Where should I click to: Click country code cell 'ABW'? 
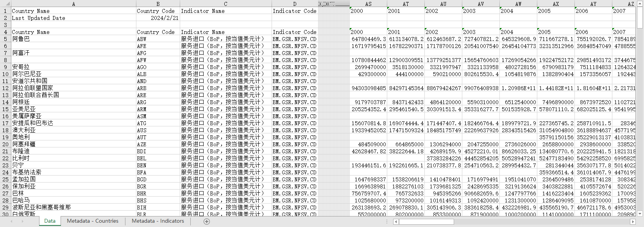point(158,39)
